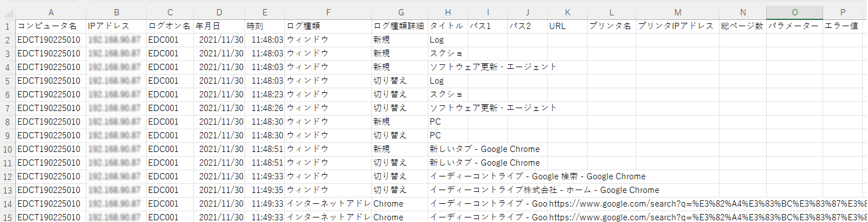Viewport: 868px width, 222px height.
Task: Select row 1 header
Action: (x=7, y=26)
